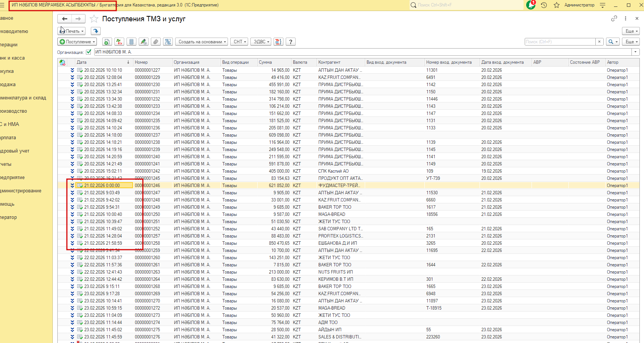The height and width of the screenshot is (343, 644).
Task: Click the question mark help button
Action: tap(291, 42)
